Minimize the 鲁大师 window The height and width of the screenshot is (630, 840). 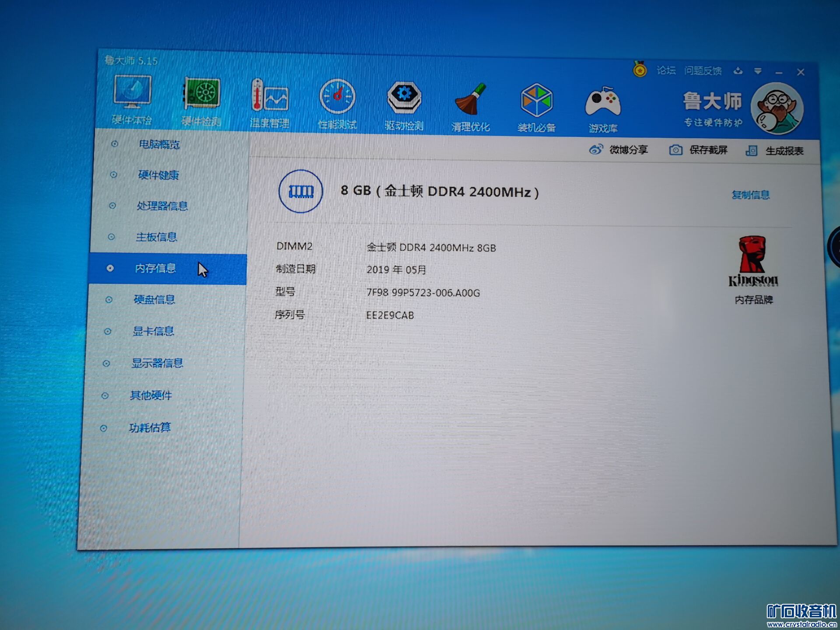point(779,72)
